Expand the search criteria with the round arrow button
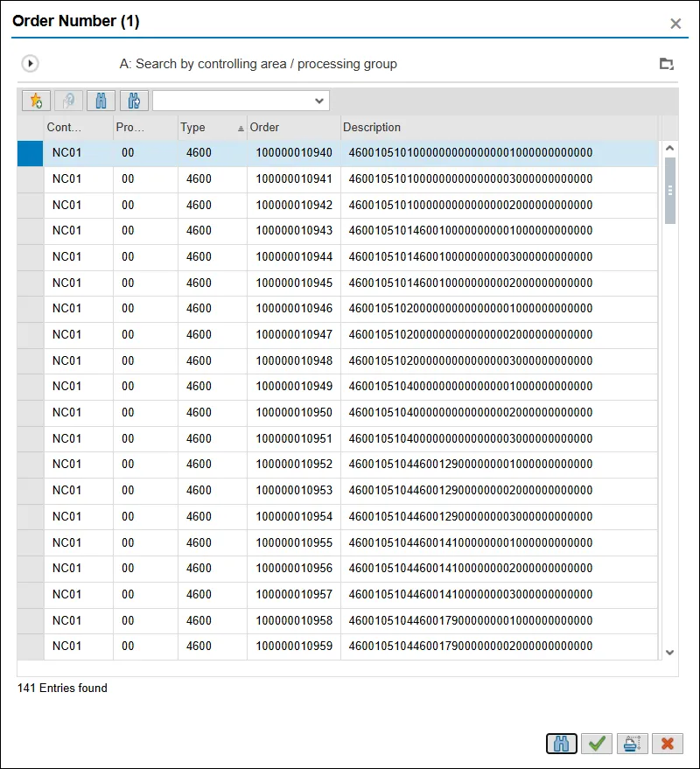 point(31,64)
